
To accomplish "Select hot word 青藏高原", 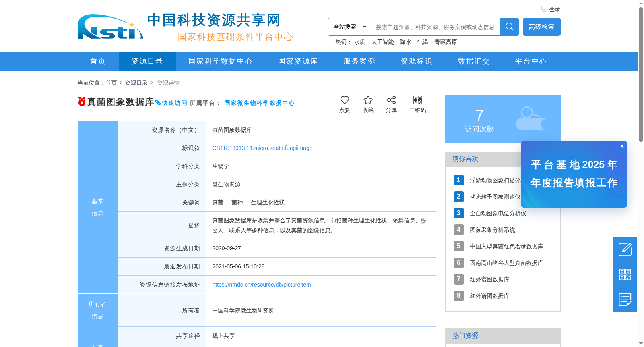I will (446, 42).
